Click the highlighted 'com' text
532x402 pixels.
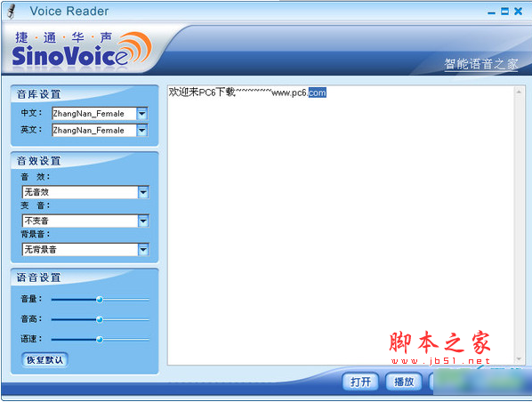[x=318, y=92]
